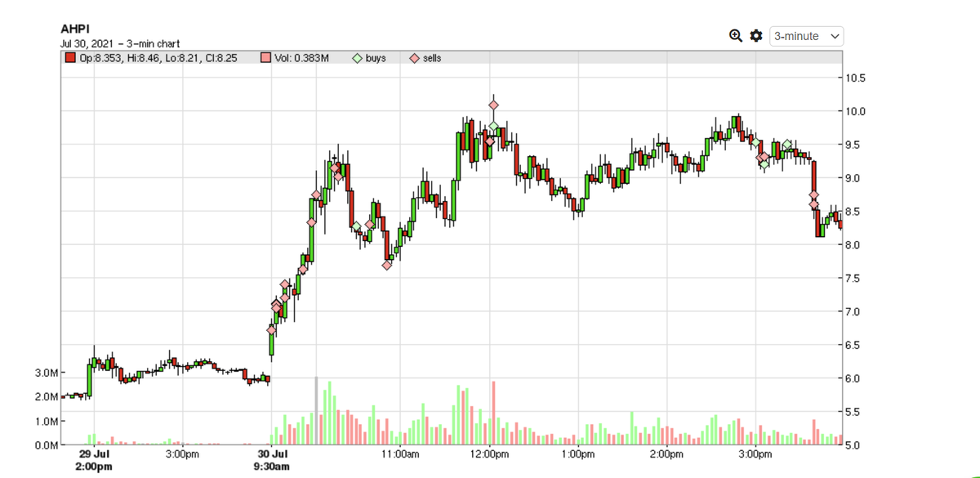Click the 3.0M volume axis label

click(x=46, y=373)
